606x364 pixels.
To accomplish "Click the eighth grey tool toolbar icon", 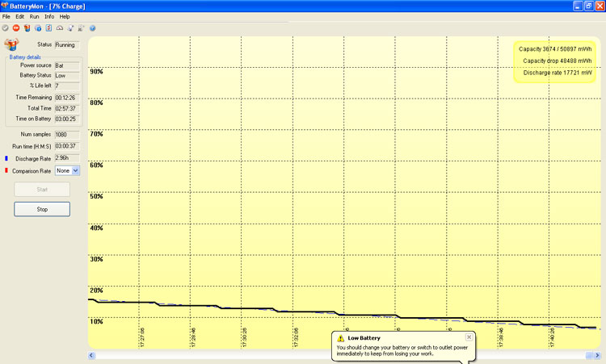I will (81, 28).
